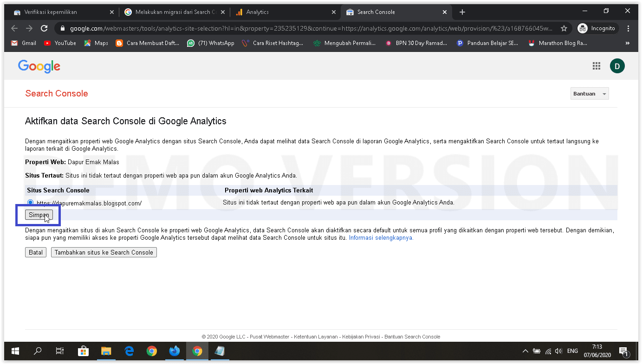Open the Google apps grid

click(x=597, y=66)
